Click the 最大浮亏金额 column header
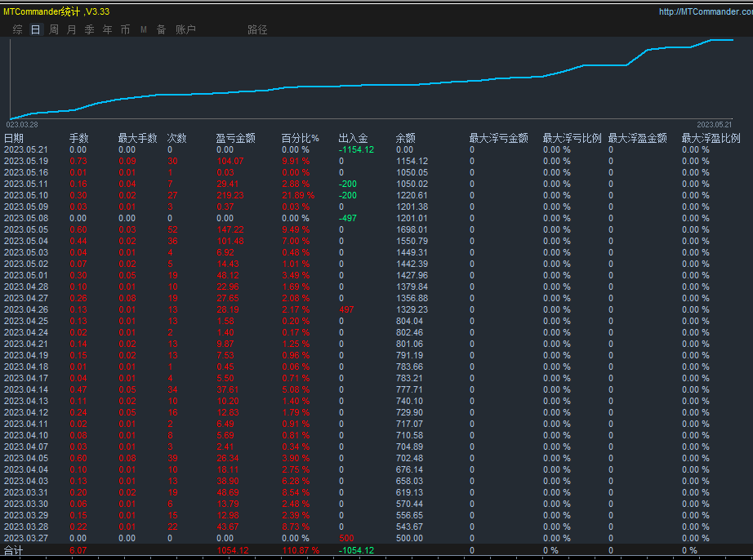753x560 pixels. [498, 138]
